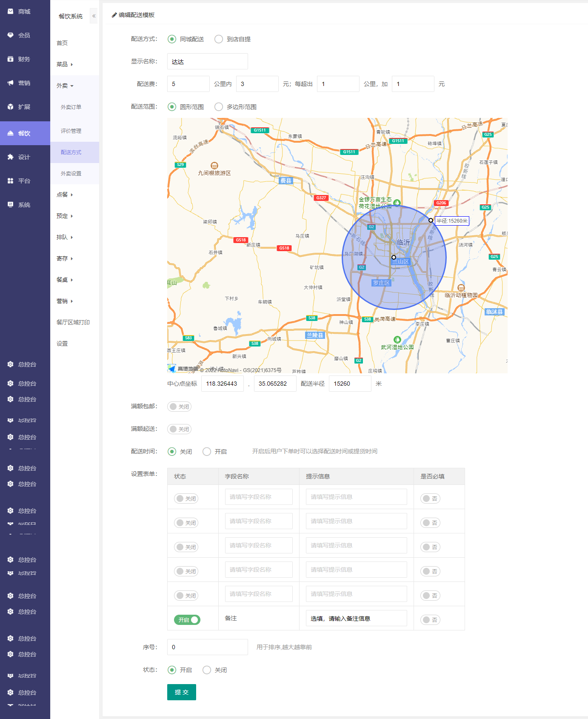The image size is (588, 719).
Task: Click the 提交 submit button
Action: 181,692
